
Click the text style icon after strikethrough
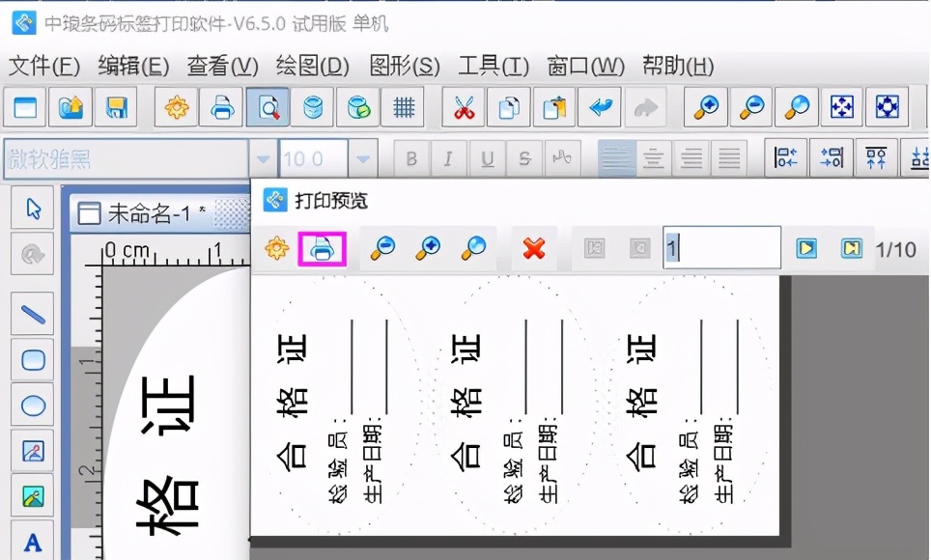pos(562,158)
